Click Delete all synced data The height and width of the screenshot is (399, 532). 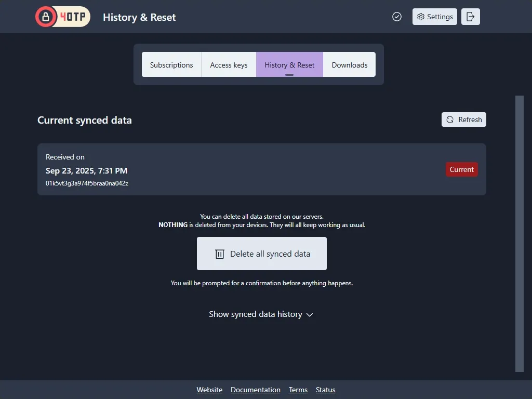click(261, 254)
